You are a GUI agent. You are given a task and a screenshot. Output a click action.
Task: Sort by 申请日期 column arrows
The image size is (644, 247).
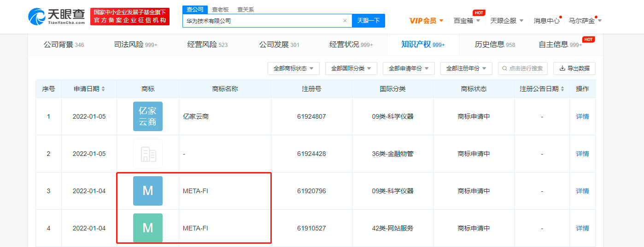pyautogui.click(x=103, y=89)
